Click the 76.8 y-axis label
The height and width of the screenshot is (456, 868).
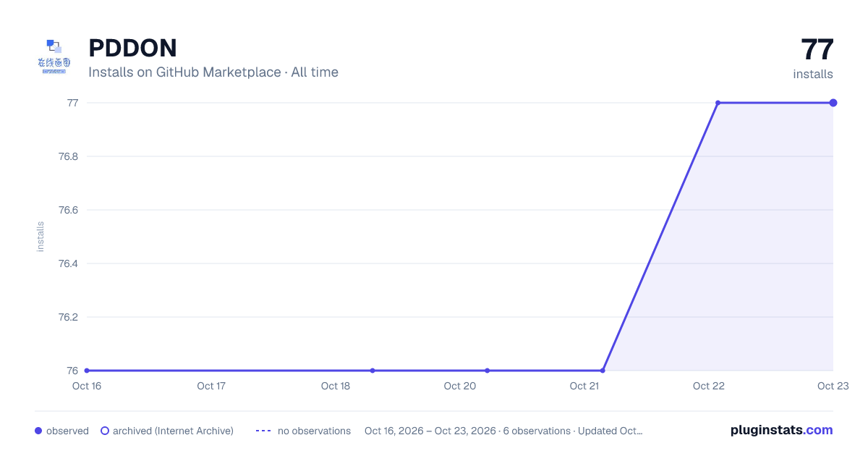(x=69, y=156)
